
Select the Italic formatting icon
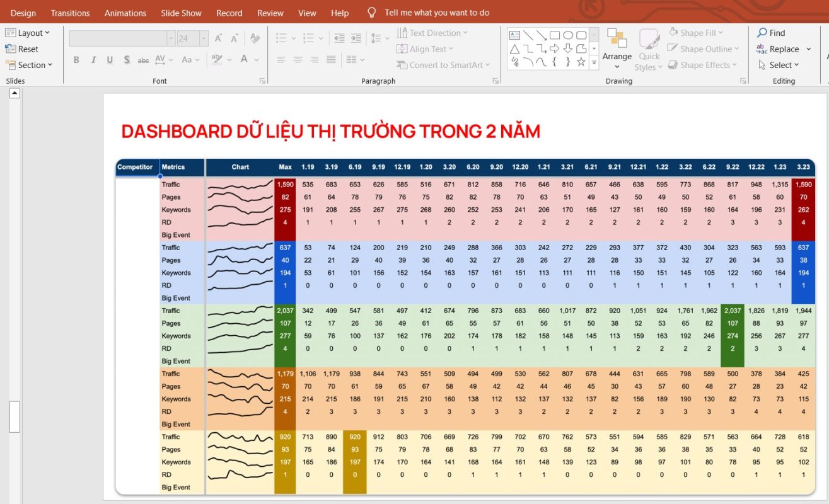click(x=93, y=60)
